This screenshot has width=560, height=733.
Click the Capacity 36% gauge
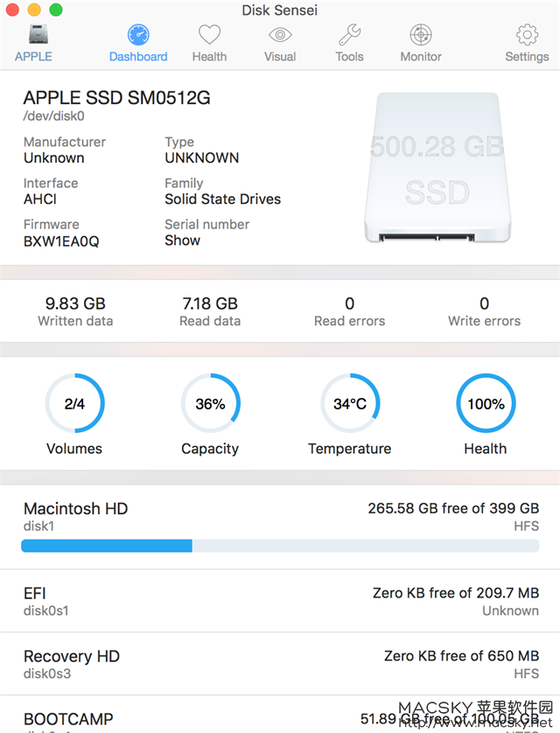click(x=210, y=403)
